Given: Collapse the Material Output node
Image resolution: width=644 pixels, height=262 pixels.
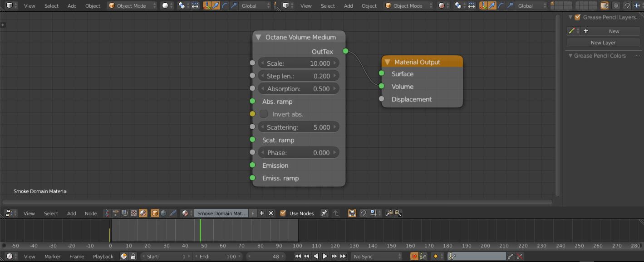Looking at the screenshot, I should point(387,62).
